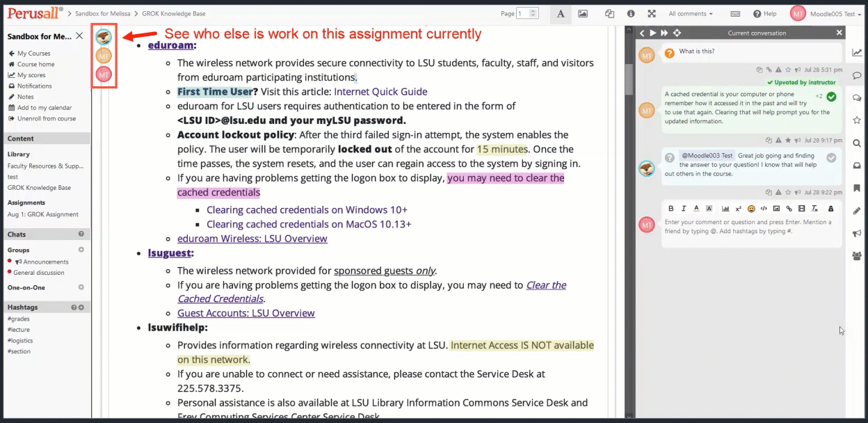The height and width of the screenshot is (423, 868).
Task: Open Notifications in the sidebar
Action: (30, 86)
